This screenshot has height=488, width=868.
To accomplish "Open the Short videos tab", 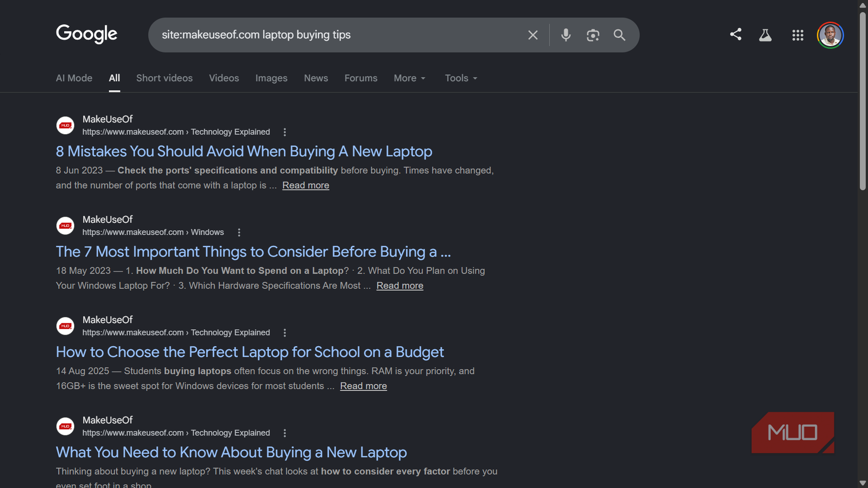I will click(164, 78).
